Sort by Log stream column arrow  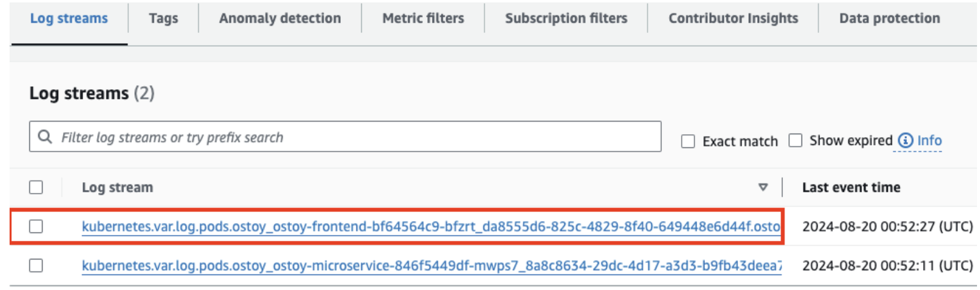763,188
